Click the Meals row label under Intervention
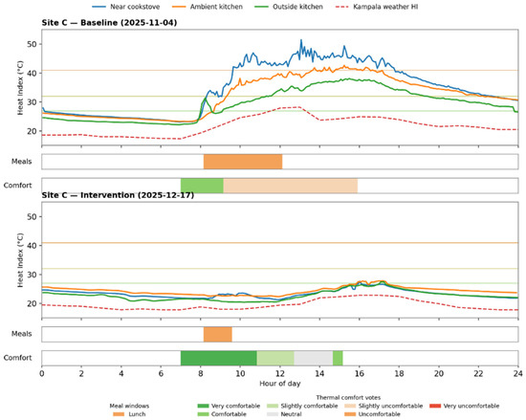 (21, 334)
